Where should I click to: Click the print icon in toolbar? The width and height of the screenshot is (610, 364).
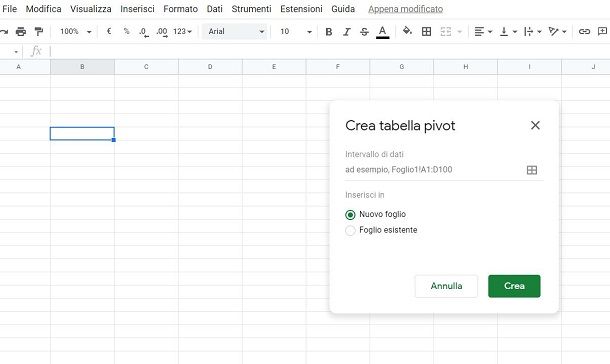21,32
